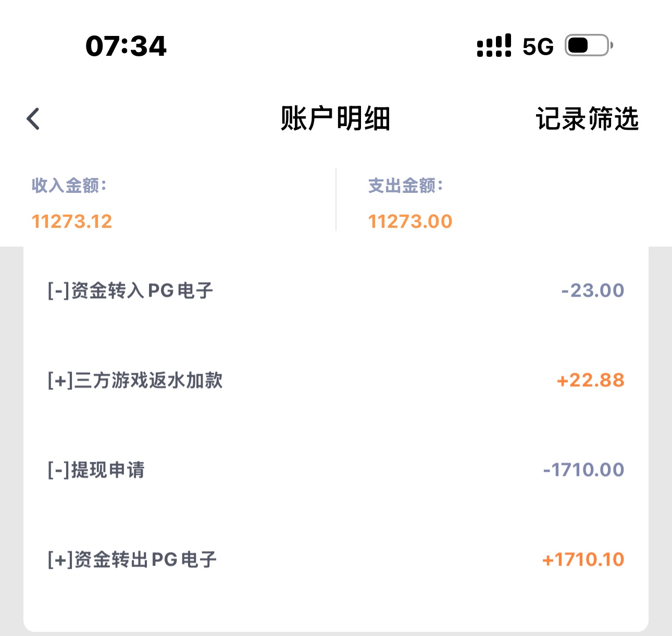672x636 pixels.
Task: Open the 三方游戏返水加款 transaction entry
Action: tap(135, 380)
